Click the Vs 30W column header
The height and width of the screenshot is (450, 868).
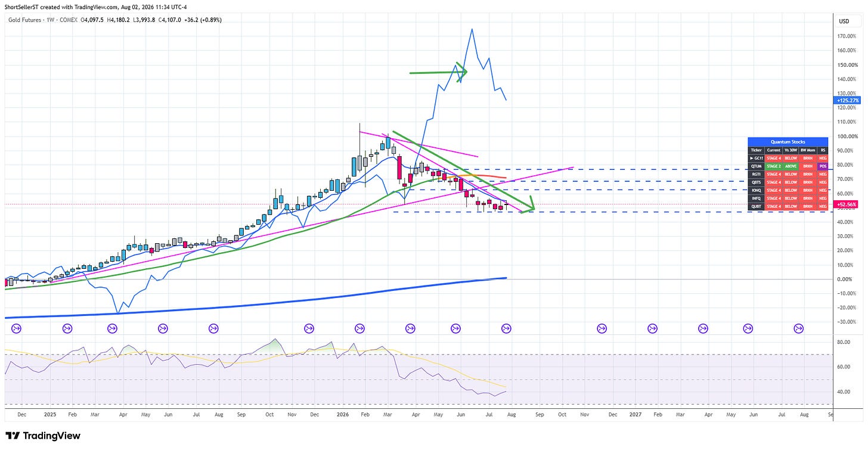[x=791, y=150]
